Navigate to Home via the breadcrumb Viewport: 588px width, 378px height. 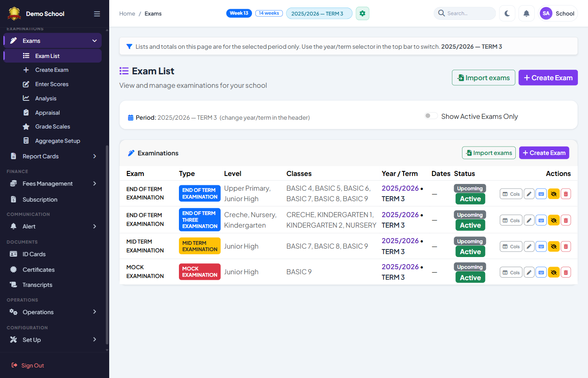127,13
